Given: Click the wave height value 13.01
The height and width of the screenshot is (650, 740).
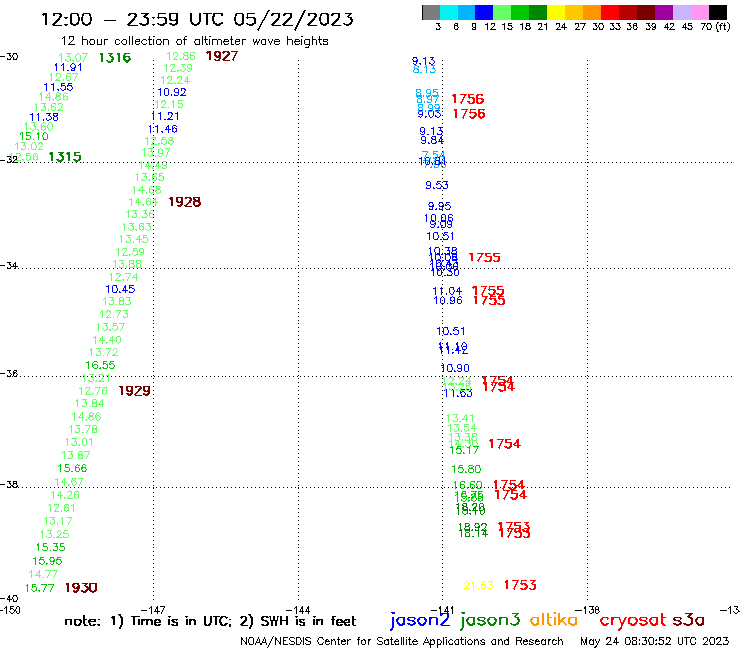Looking at the screenshot, I should point(79,442).
